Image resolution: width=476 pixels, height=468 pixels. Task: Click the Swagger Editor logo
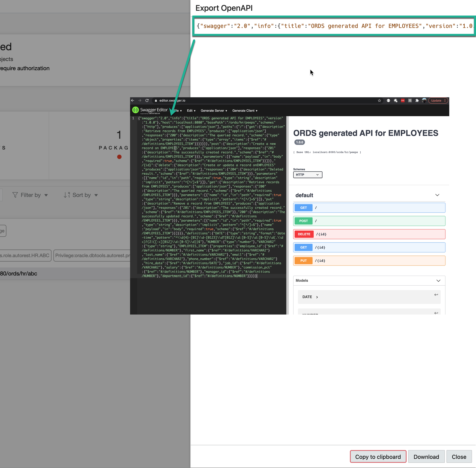pyautogui.click(x=150, y=110)
